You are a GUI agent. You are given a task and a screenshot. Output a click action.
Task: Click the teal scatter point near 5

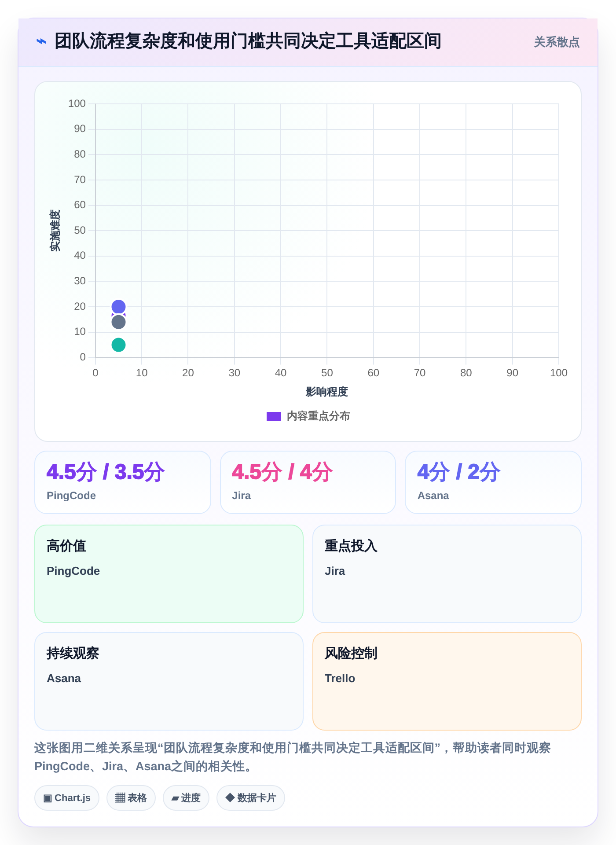pyautogui.click(x=118, y=345)
